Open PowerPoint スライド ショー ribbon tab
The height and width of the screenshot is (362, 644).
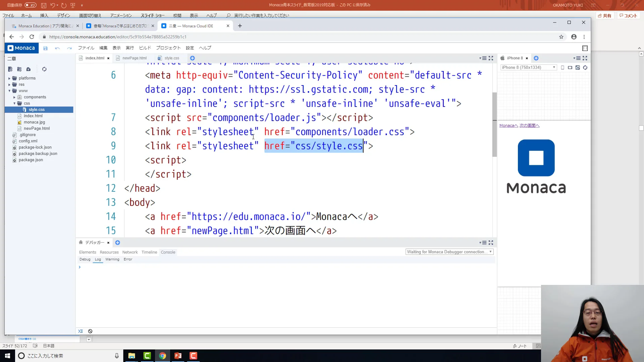pyautogui.click(x=153, y=15)
